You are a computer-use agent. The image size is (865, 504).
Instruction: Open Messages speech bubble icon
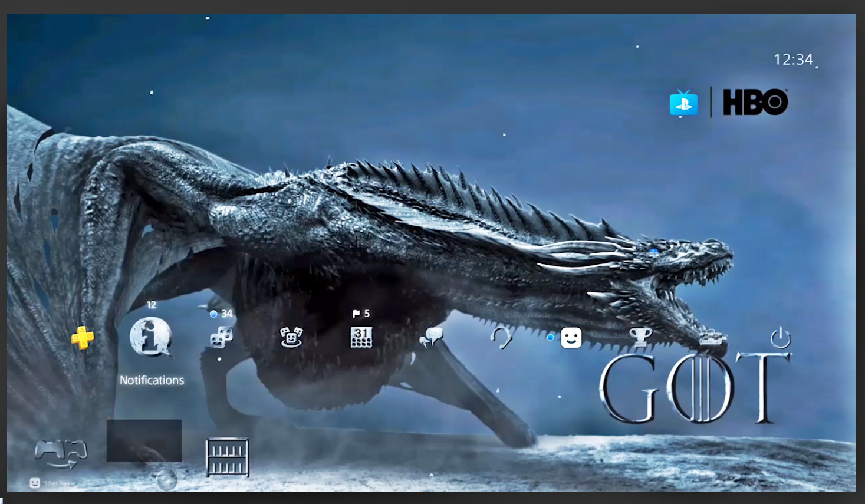point(431,338)
